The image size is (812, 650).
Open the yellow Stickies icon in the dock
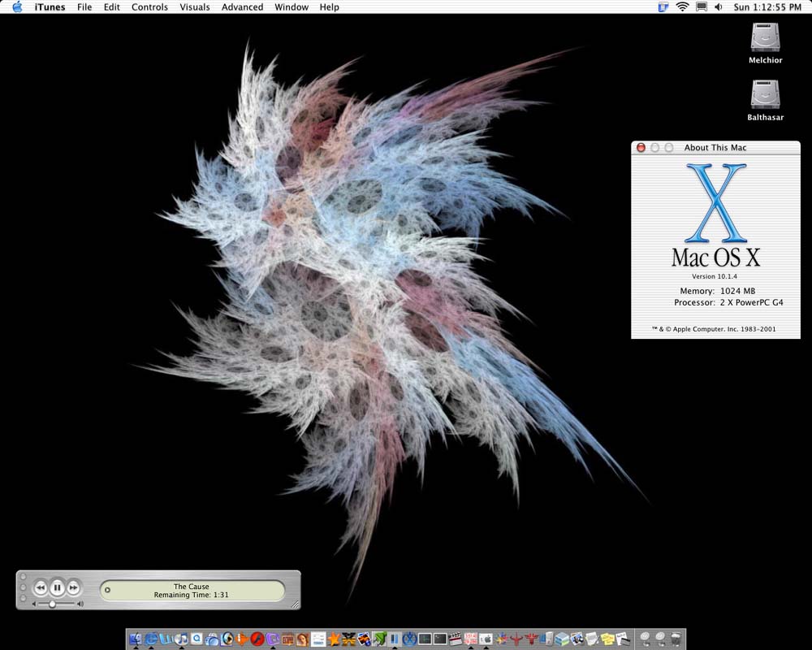[607, 639]
